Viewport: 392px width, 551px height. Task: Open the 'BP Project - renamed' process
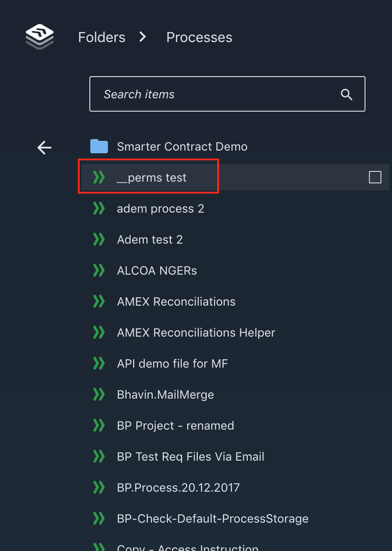(x=176, y=425)
